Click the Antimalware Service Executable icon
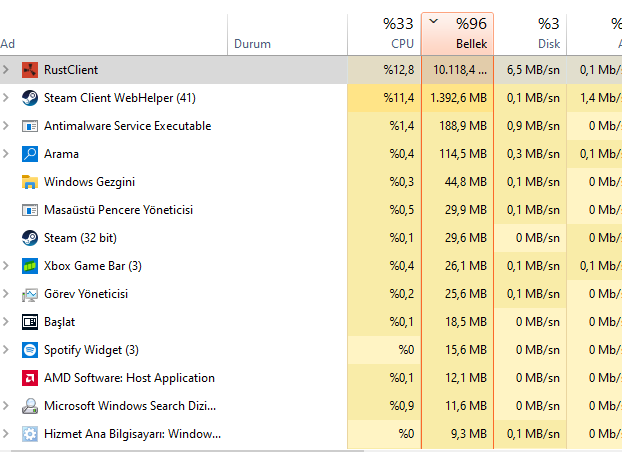The width and height of the screenshot is (622, 452). [x=29, y=126]
